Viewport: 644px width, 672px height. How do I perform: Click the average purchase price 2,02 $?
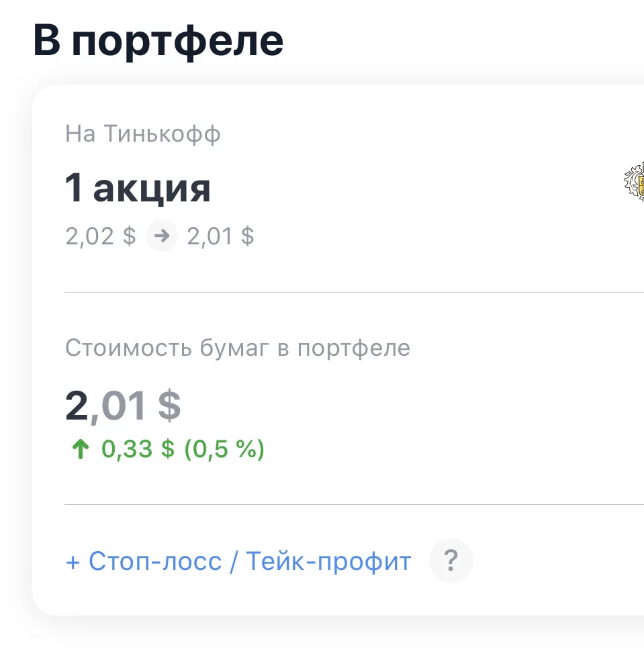pyautogui.click(x=100, y=236)
